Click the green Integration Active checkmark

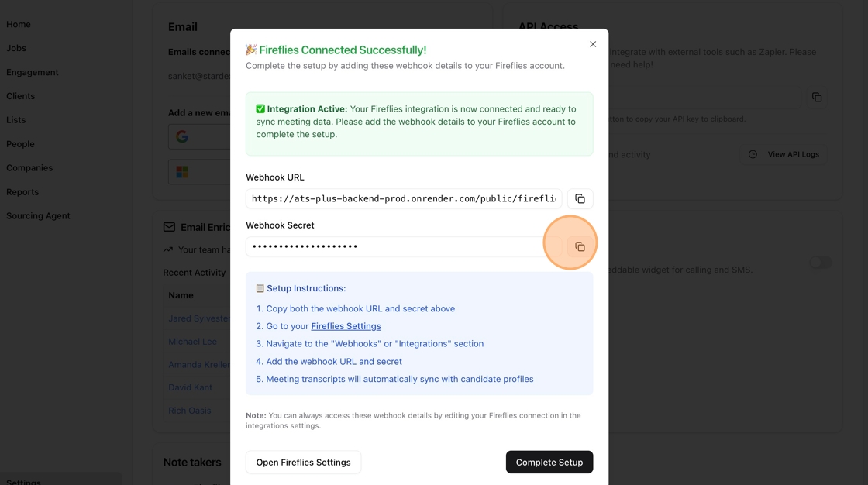point(260,109)
